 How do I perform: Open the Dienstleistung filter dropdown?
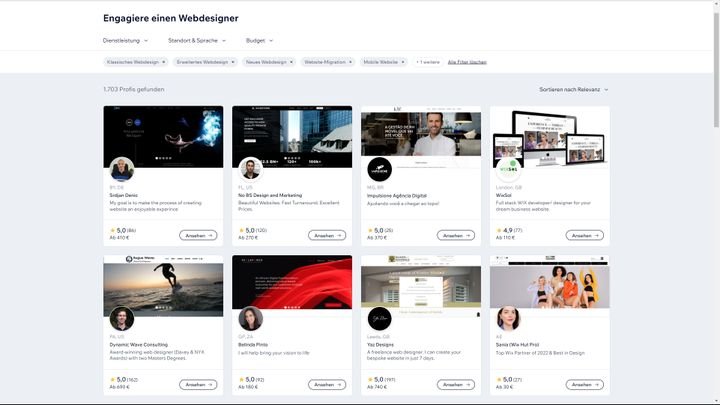point(125,40)
